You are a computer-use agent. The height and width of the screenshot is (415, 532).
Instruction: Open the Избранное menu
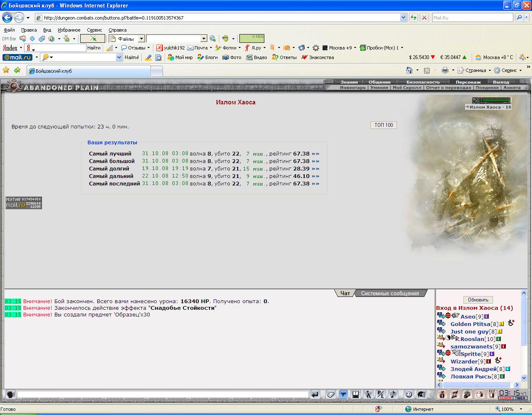click(x=69, y=30)
